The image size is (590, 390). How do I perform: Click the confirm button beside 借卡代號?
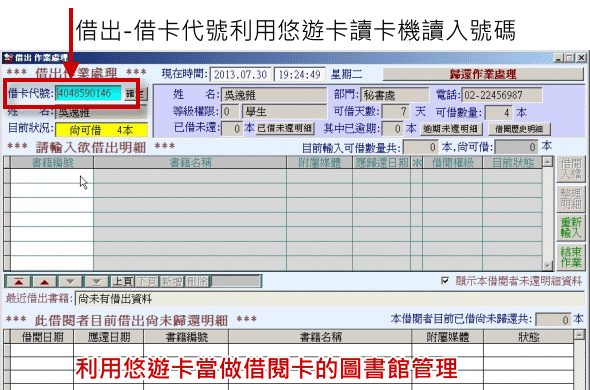coord(136,94)
